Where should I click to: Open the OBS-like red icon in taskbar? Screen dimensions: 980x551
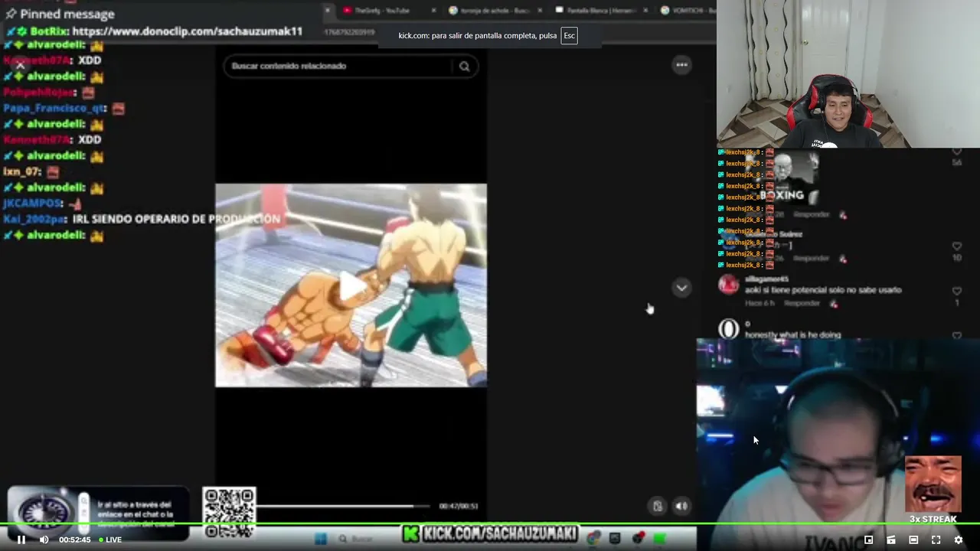point(637,539)
